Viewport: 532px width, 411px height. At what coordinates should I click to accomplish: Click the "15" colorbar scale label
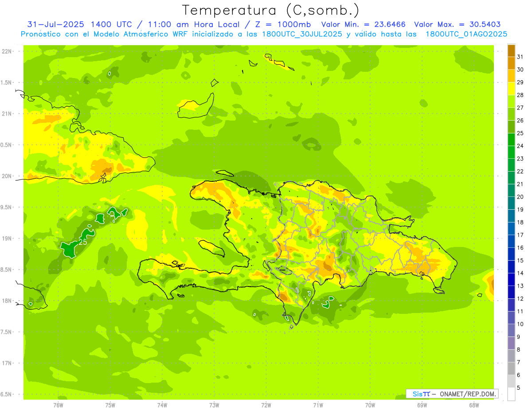520,260
